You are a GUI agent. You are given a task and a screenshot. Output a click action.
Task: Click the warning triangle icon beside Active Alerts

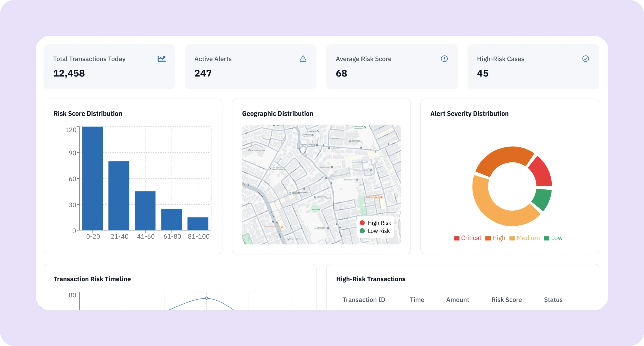click(x=303, y=59)
